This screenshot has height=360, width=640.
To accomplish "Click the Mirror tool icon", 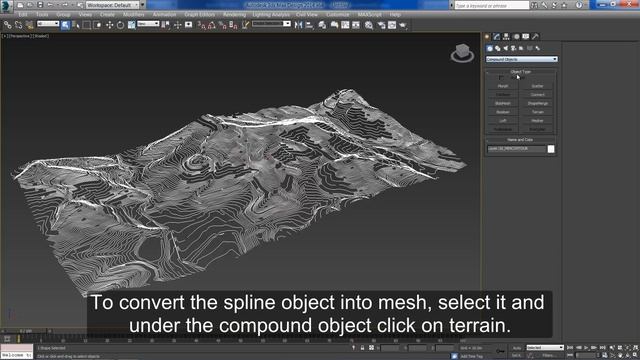I will point(299,25).
